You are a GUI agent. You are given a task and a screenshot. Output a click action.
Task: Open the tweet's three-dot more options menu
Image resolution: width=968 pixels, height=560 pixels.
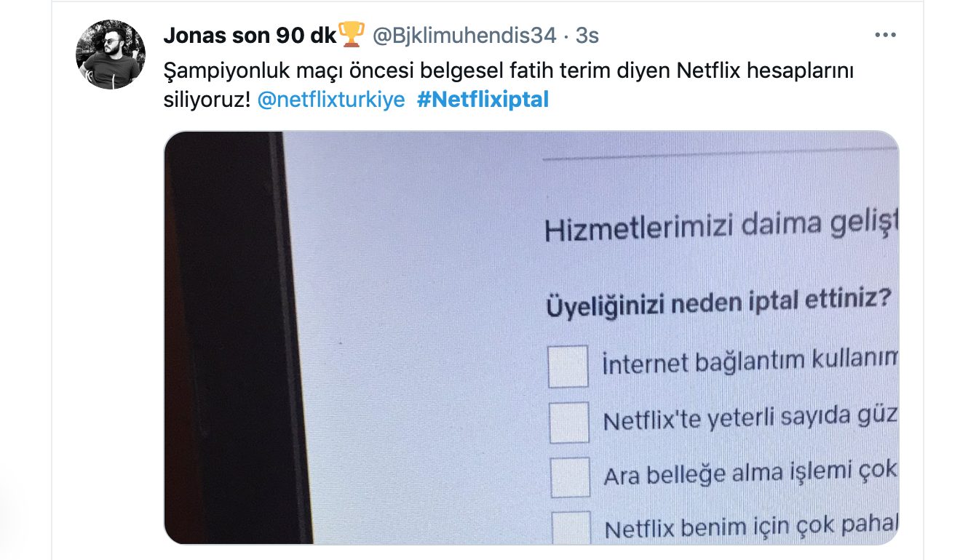[x=885, y=35]
